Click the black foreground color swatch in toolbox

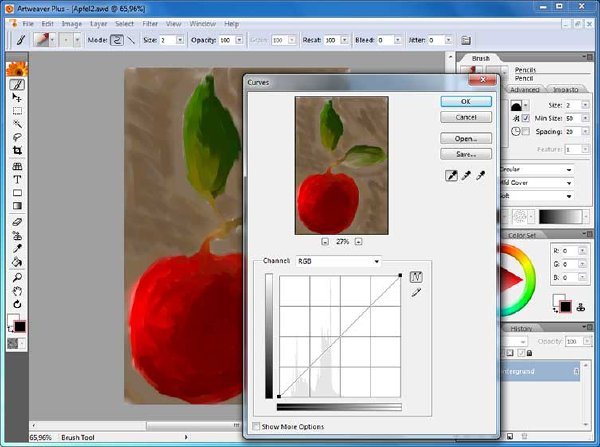coord(20,326)
